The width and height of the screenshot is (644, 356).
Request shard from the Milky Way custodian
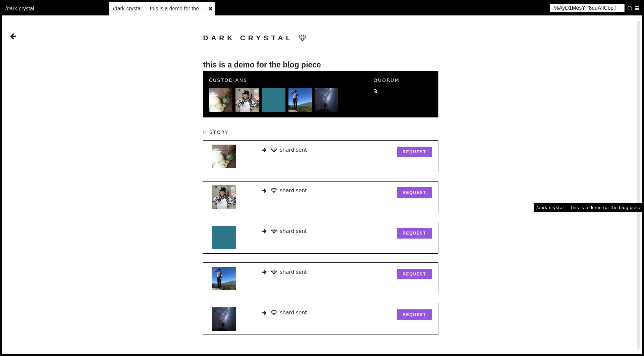tap(414, 315)
